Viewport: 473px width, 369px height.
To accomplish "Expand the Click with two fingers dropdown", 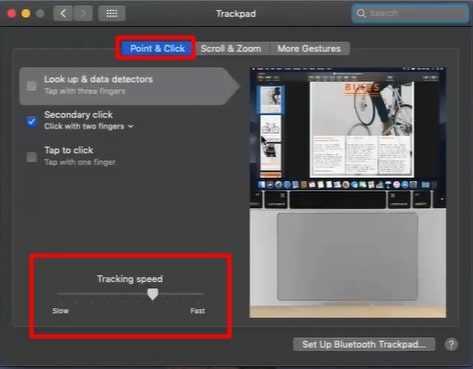I will 89,126.
